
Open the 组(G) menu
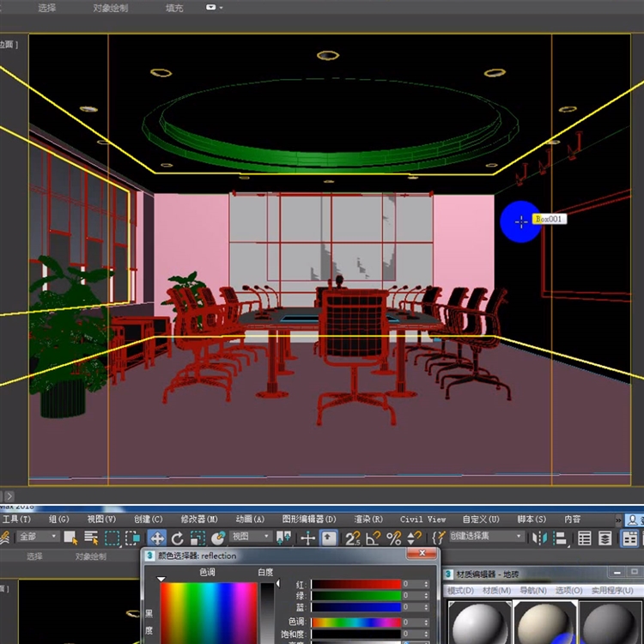tap(58, 519)
